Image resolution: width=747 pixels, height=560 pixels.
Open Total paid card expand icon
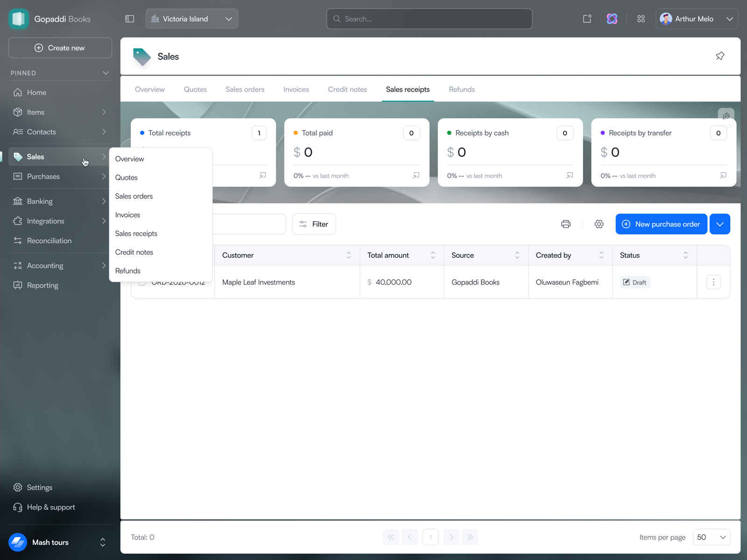(416, 175)
